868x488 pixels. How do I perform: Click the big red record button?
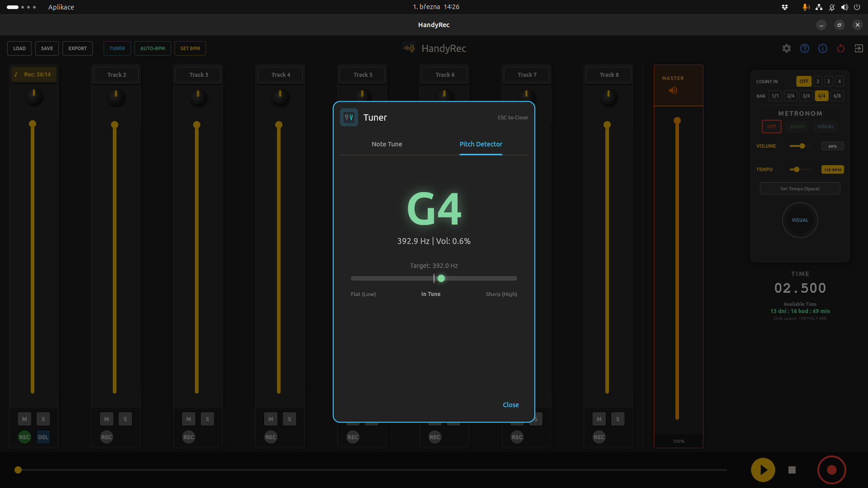click(831, 470)
